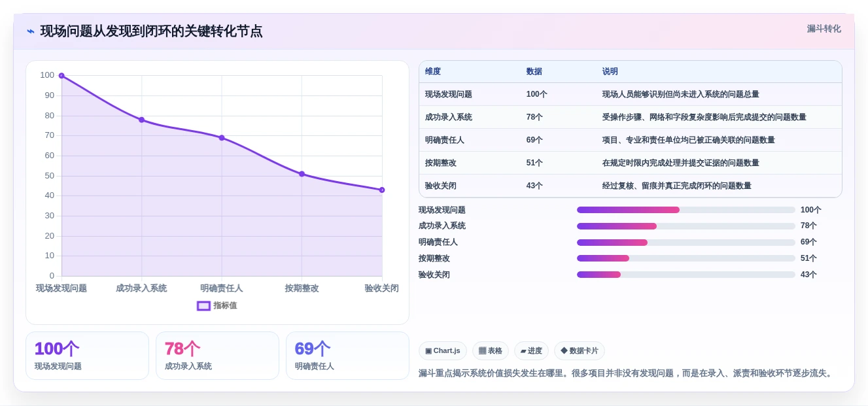Click the 漏斗转化 tag
868x406 pixels.
tap(824, 29)
